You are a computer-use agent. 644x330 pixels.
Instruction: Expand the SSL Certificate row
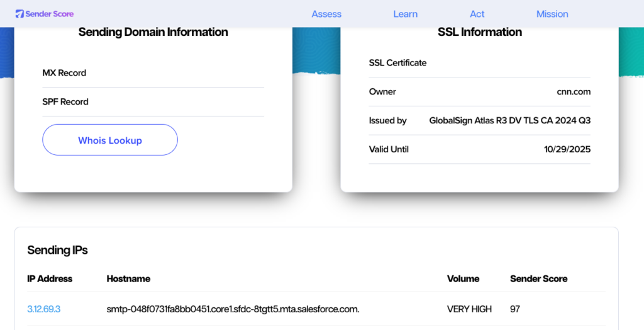[x=480, y=63]
